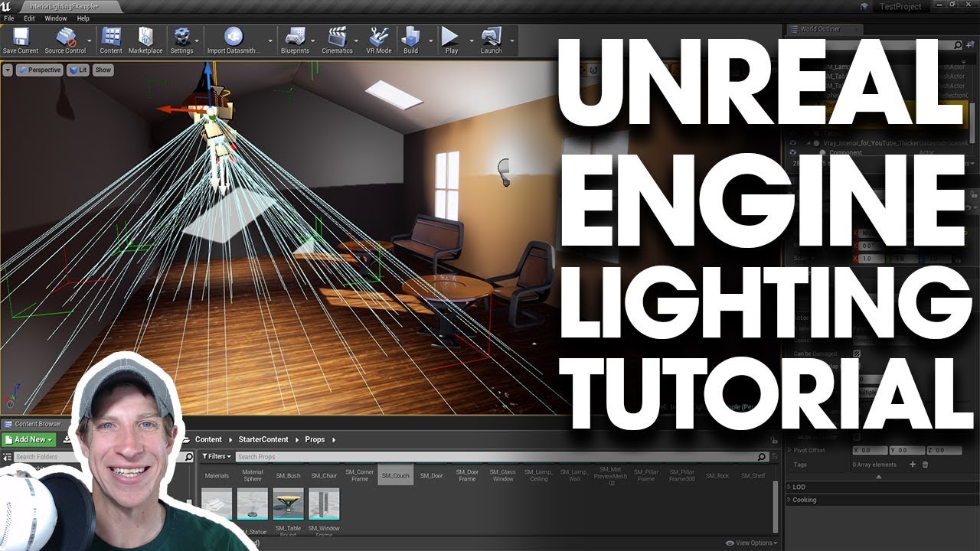Click Save Current toolbar icon

20,41
